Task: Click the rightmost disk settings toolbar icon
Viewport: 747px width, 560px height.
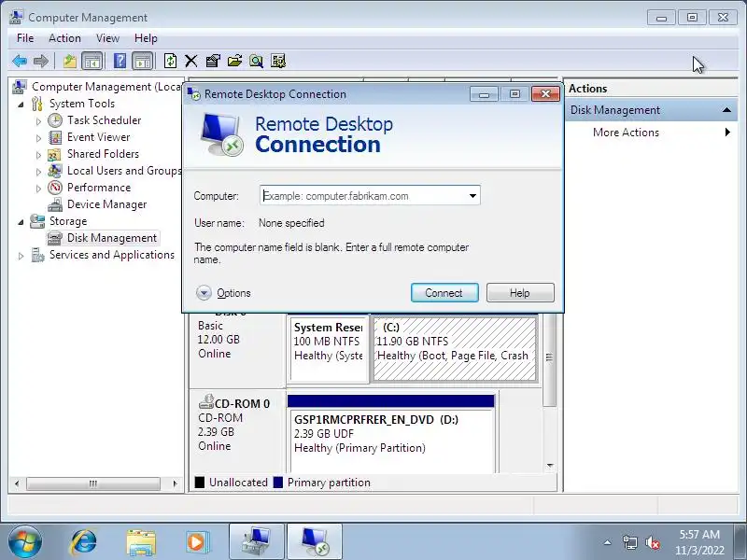Action: [x=278, y=61]
